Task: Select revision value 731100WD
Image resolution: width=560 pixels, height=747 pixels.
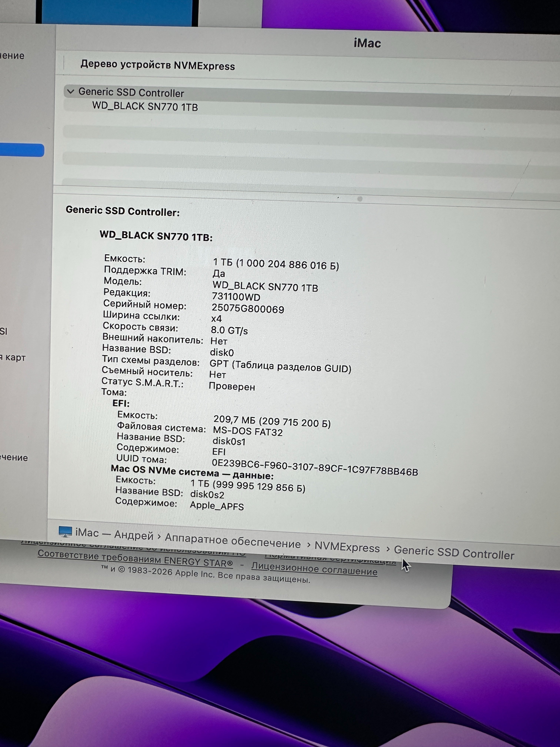Action: pyautogui.click(x=236, y=297)
